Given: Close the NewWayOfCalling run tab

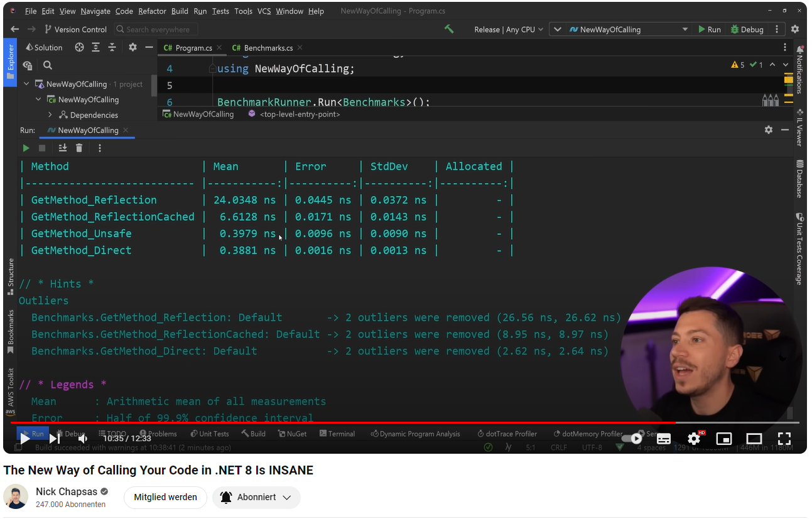Looking at the screenshot, I should [126, 131].
